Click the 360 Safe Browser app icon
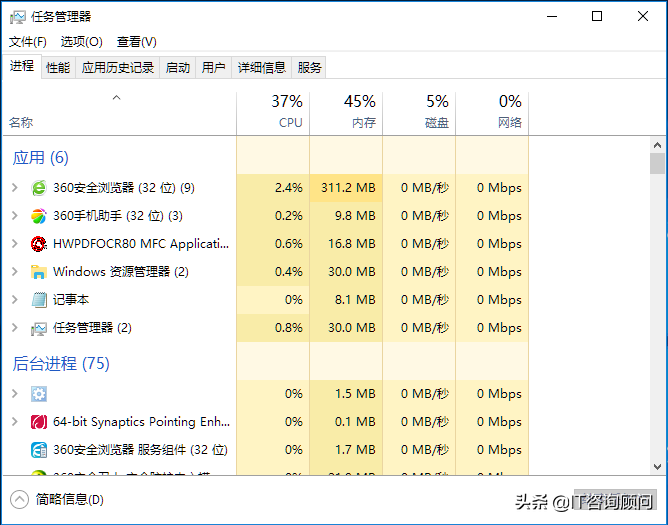 click(39, 188)
